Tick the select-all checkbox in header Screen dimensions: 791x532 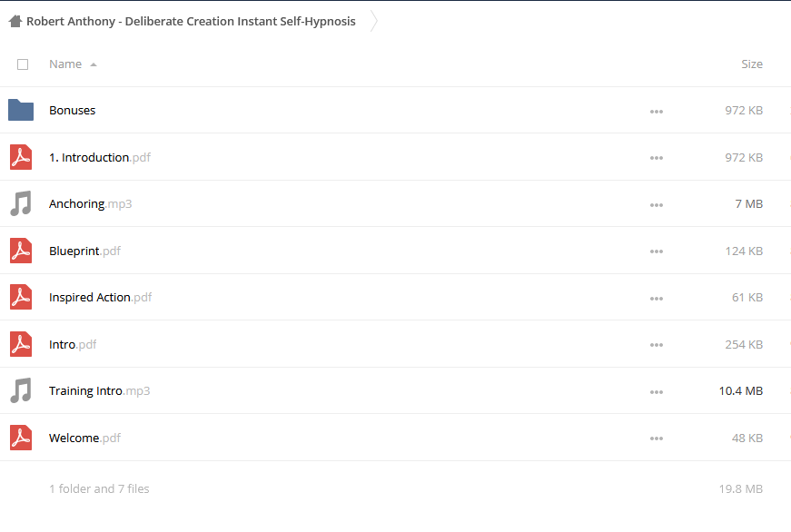click(x=23, y=64)
